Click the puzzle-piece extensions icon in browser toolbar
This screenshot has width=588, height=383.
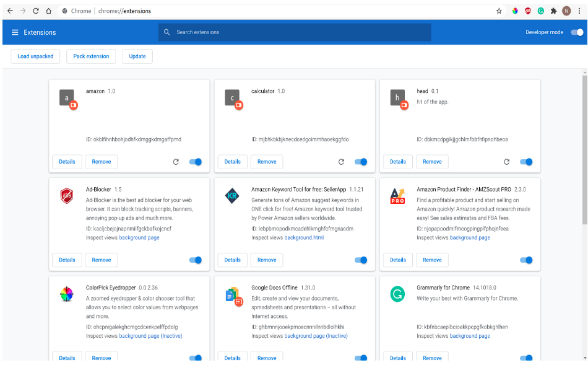(553, 11)
